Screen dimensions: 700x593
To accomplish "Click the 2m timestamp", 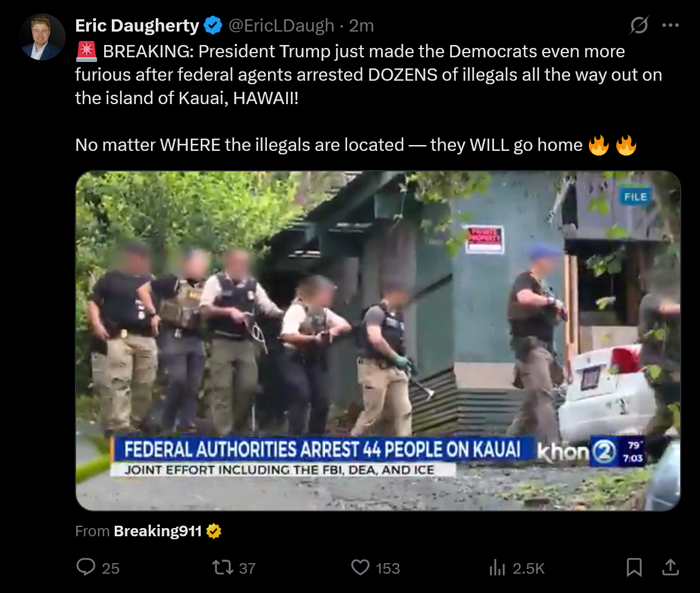I will coord(361,25).
